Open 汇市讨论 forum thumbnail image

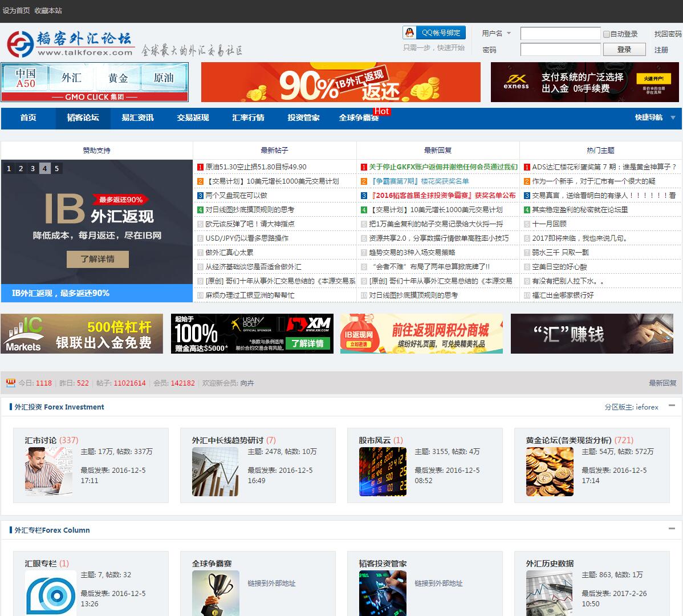point(49,472)
